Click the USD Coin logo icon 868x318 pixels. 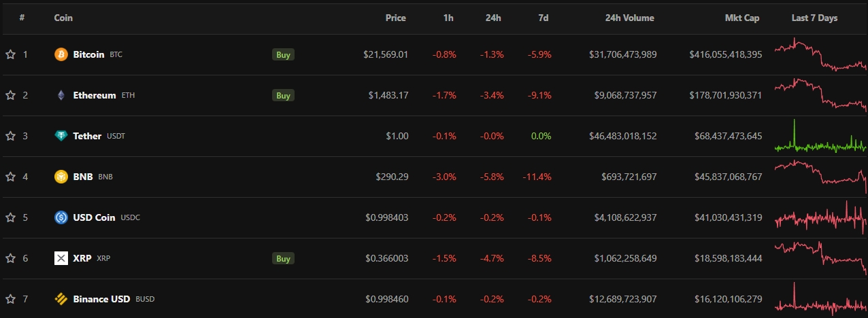(x=61, y=217)
